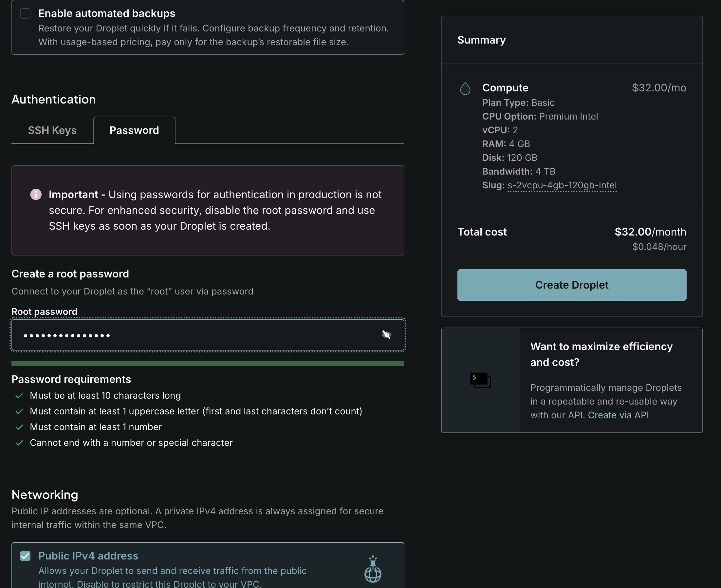Open the Create via API link

(x=618, y=415)
